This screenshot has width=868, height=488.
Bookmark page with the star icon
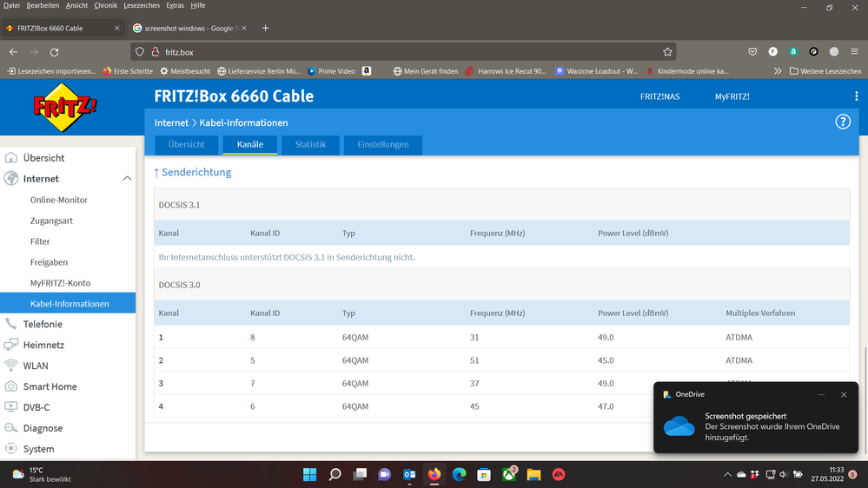coord(667,52)
